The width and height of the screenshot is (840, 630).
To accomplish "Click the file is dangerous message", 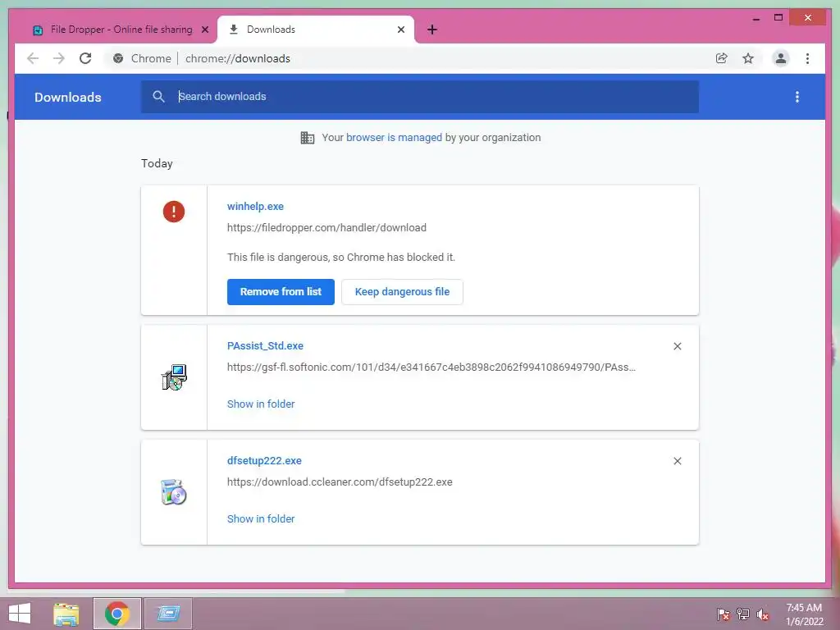I will click(x=341, y=257).
